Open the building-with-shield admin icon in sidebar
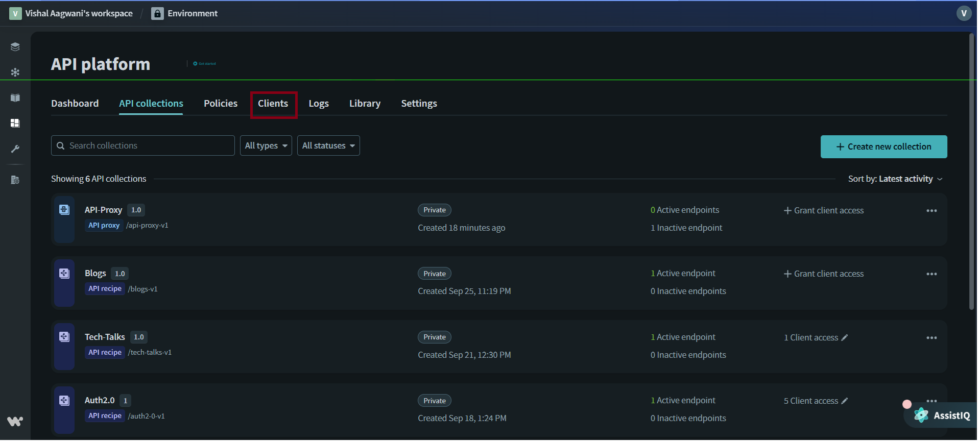The height and width of the screenshot is (441, 980). tap(15, 180)
